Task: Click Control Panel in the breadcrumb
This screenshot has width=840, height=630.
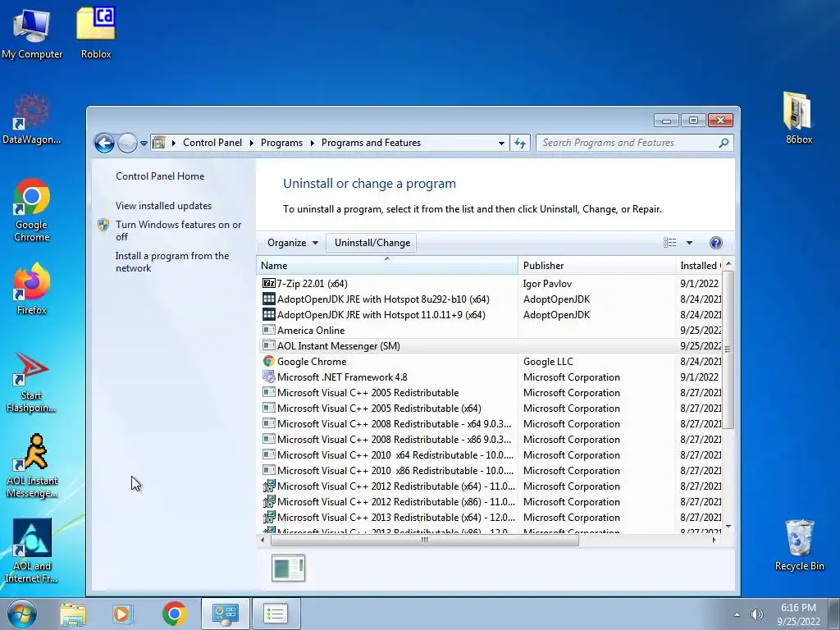Action: tap(212, 143)
